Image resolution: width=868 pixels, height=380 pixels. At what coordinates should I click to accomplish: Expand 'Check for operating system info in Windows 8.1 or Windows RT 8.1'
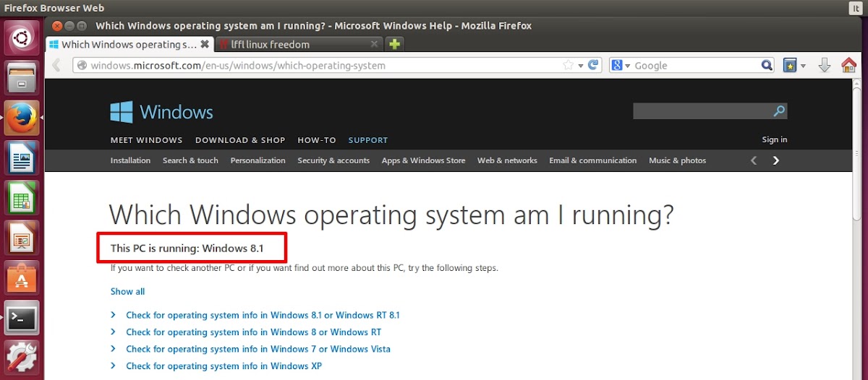(263, 315)
